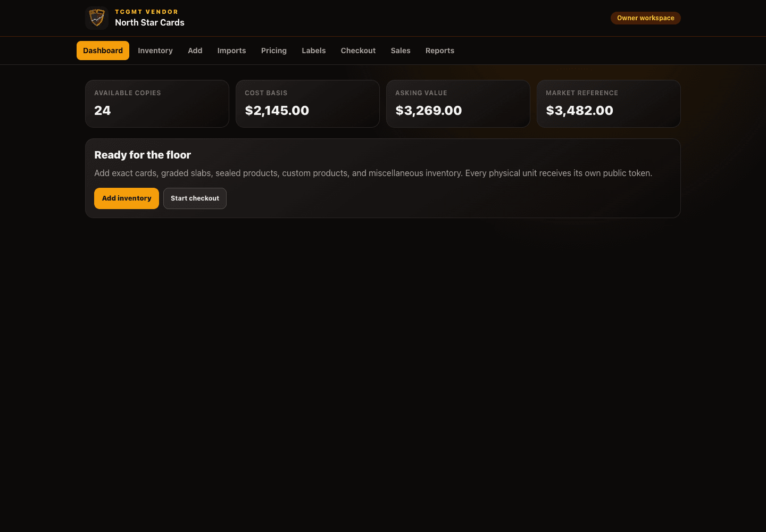Select the Asking Value $3,269.00
The height and width of the screenshot is (532, 766).
coord(428,111)
